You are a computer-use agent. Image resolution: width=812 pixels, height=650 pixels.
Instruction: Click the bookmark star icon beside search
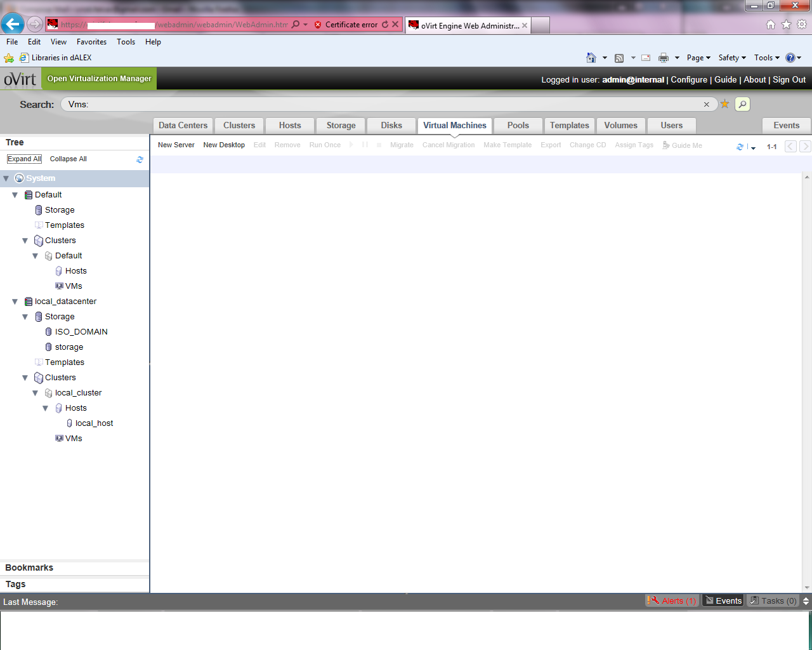point(724,104)
